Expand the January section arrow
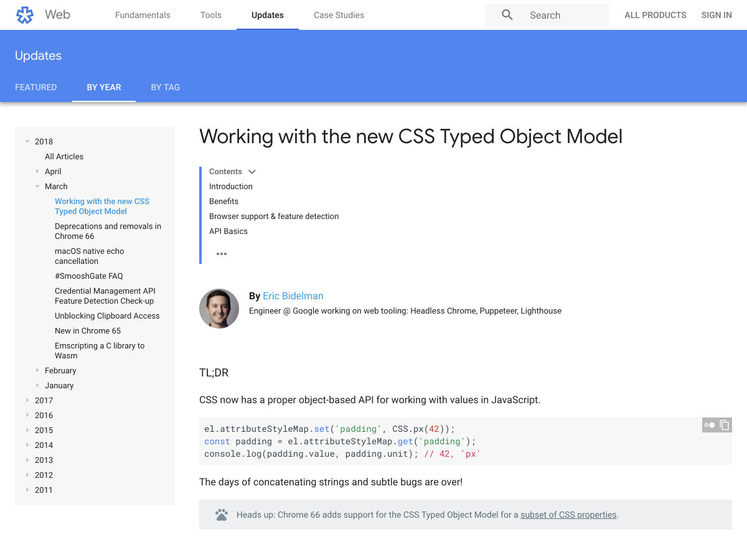The image size is (747, 560). (37, 385)
